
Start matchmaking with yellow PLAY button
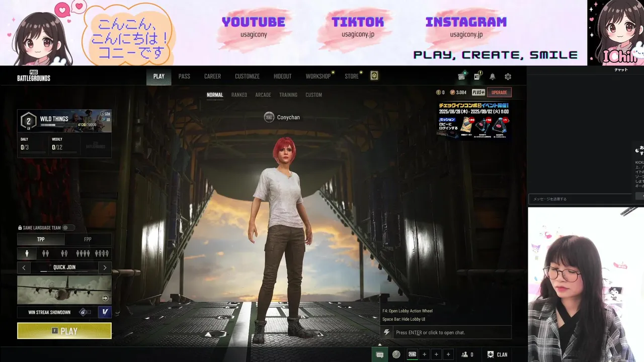tap(64, 331)
